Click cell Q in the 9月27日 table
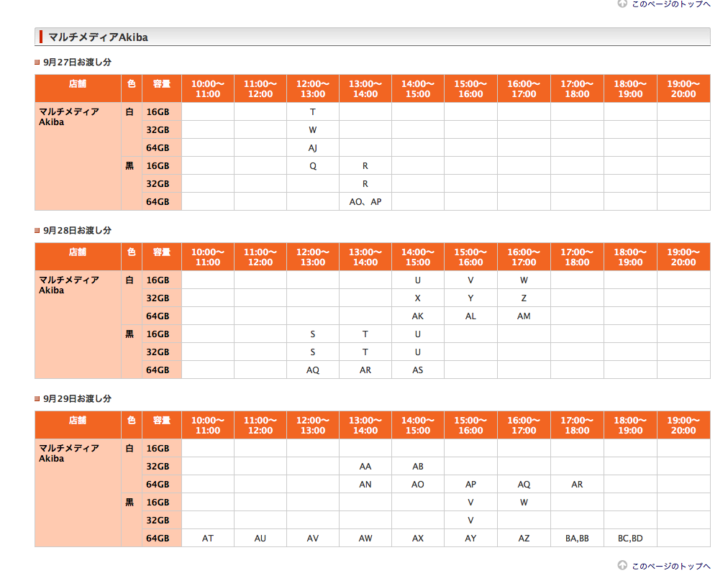The width and height of the screenshot is (728, 586). (313, 165)
